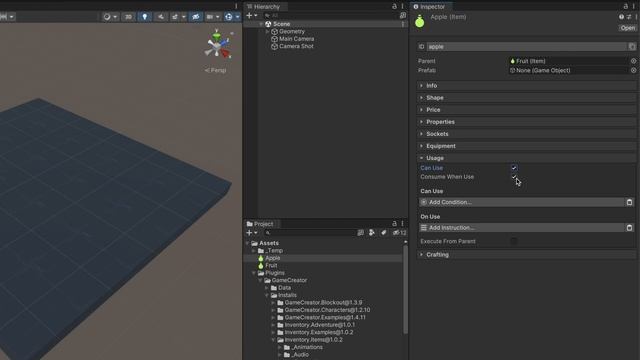640x360 pixels.
Task: Collapse the Scene root in Hierarchy
Action: point(261,24)
